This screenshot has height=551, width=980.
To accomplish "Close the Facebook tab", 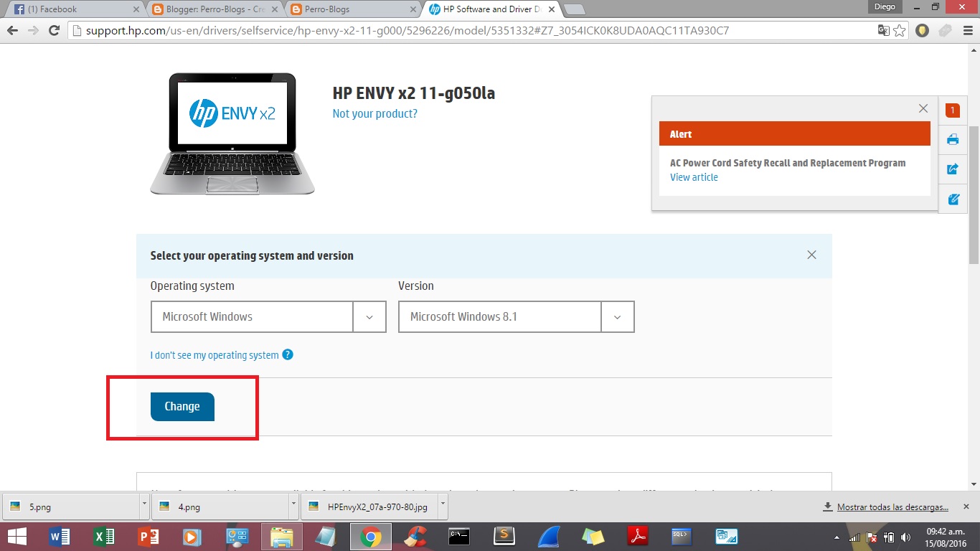I will [x=137, y=9].
